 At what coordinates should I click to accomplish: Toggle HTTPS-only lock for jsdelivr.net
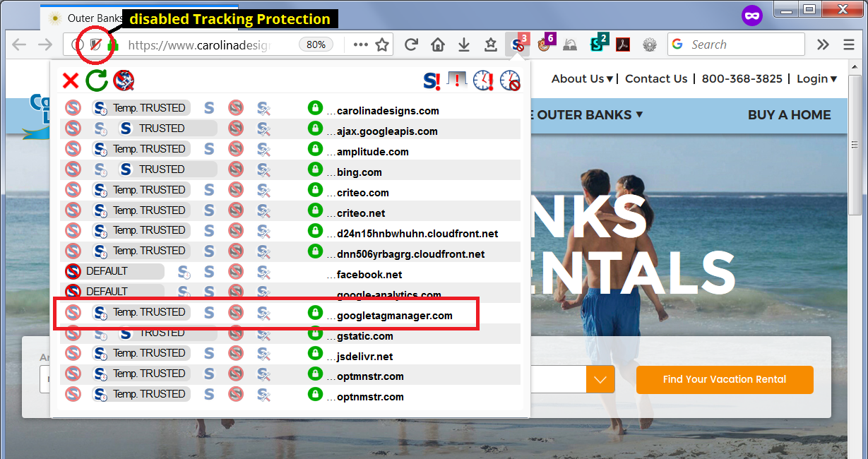(315, 353)
